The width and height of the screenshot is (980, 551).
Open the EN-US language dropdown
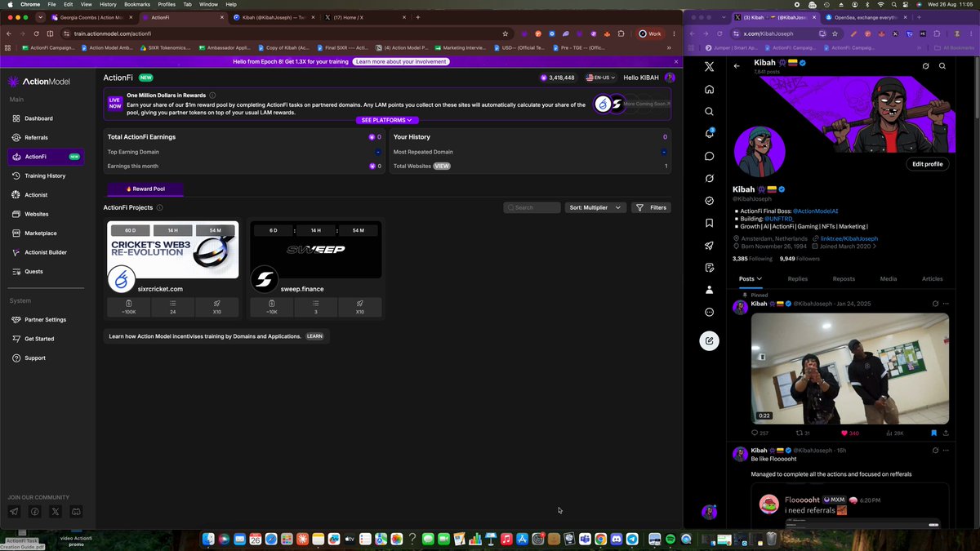[x=601, y=78]
